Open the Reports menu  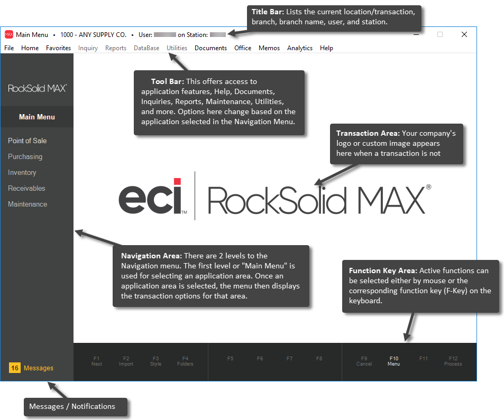pyautogui.click(x=116, y=48)
